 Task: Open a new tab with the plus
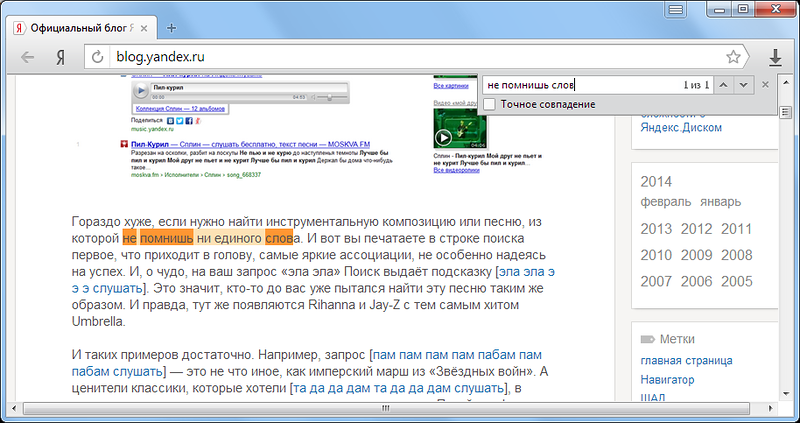171,28
